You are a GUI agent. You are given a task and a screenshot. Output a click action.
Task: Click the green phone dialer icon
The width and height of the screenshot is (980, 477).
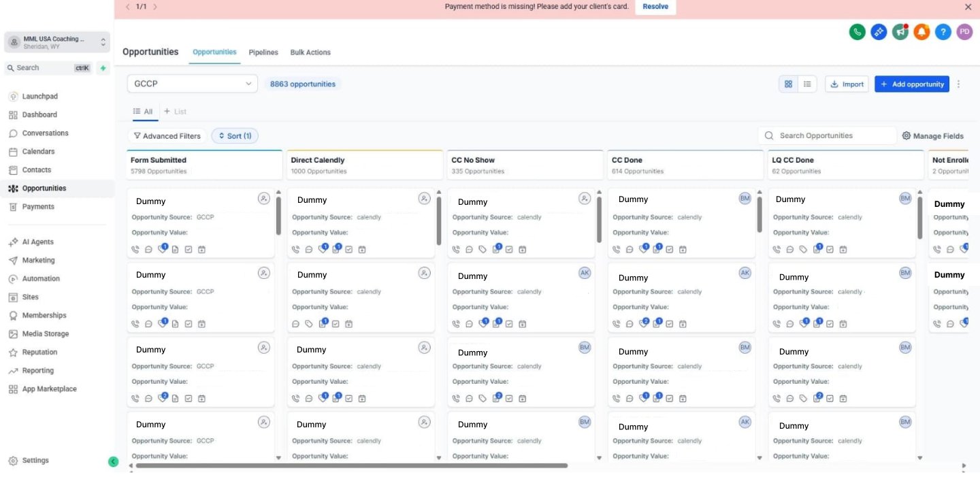[x=857, y=31]
